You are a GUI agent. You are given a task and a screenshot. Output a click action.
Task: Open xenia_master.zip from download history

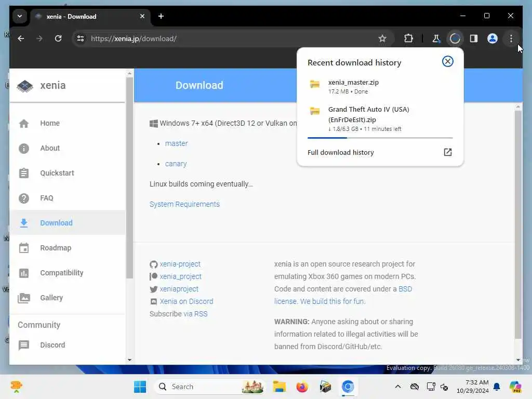(380, 87)
